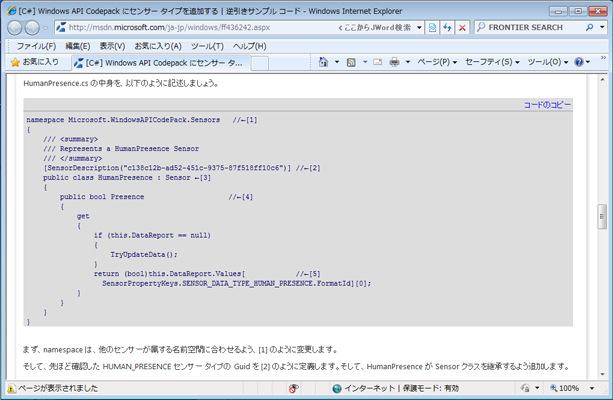Viewport: 613px width, 400px height.
Task: Click the browser Back arrow button
Action: point(15,28)
